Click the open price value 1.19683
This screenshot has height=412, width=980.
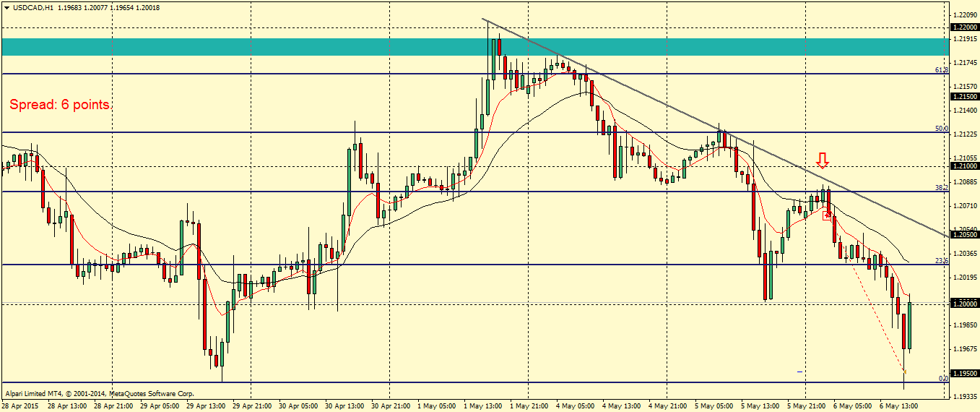click(69, 8)
